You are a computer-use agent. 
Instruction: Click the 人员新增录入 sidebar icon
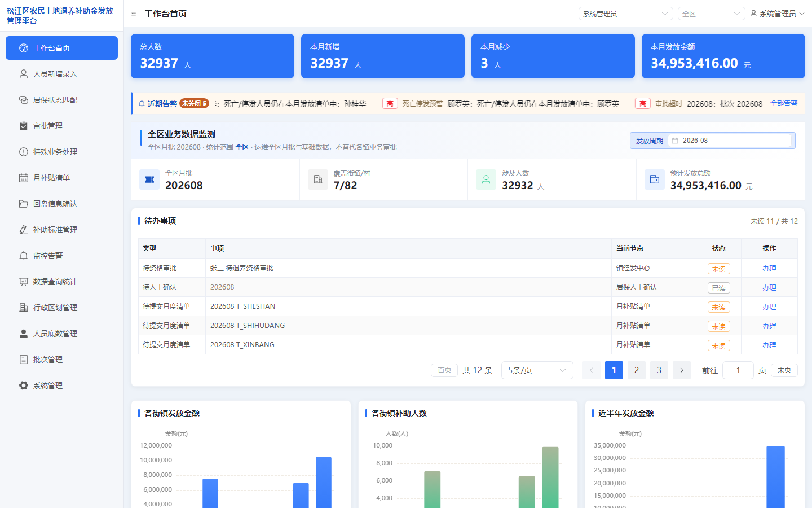[24, 74]
